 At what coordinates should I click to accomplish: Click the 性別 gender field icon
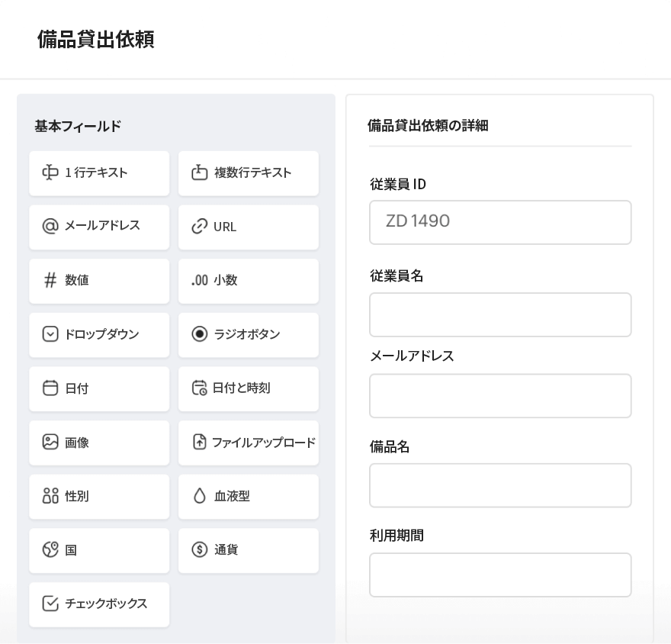pyautogui.click(x=49, y=496)
